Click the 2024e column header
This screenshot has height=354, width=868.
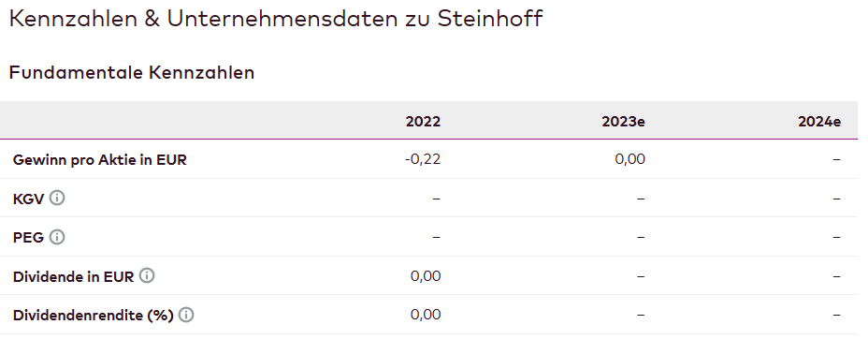coord(819,122)
